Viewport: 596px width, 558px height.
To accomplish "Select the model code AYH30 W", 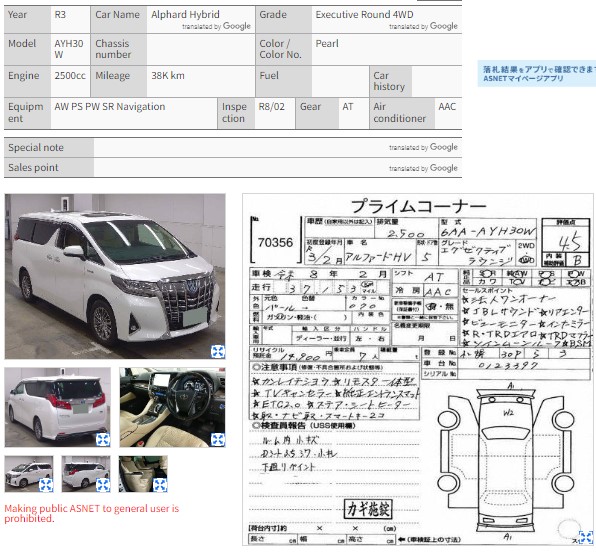I will (x=69, y=49).
